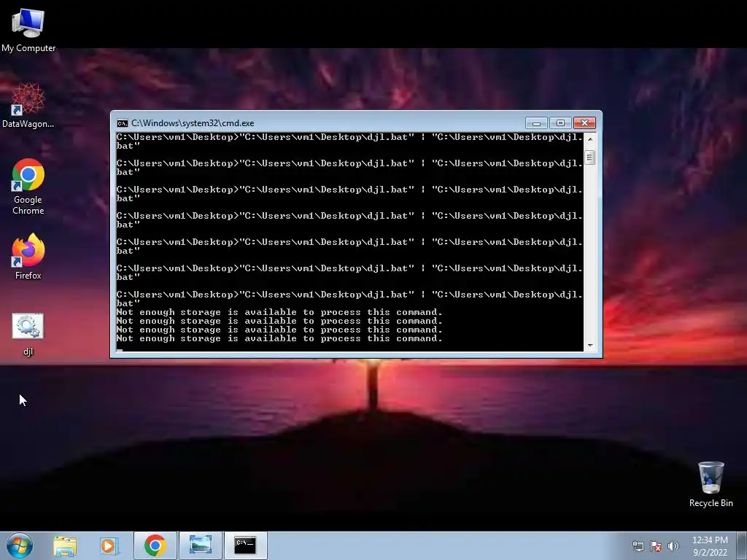Image resolution: width=747 pixels, height=560 pixels.
Task: Open the network status tray icon
Action: [638, 546]
